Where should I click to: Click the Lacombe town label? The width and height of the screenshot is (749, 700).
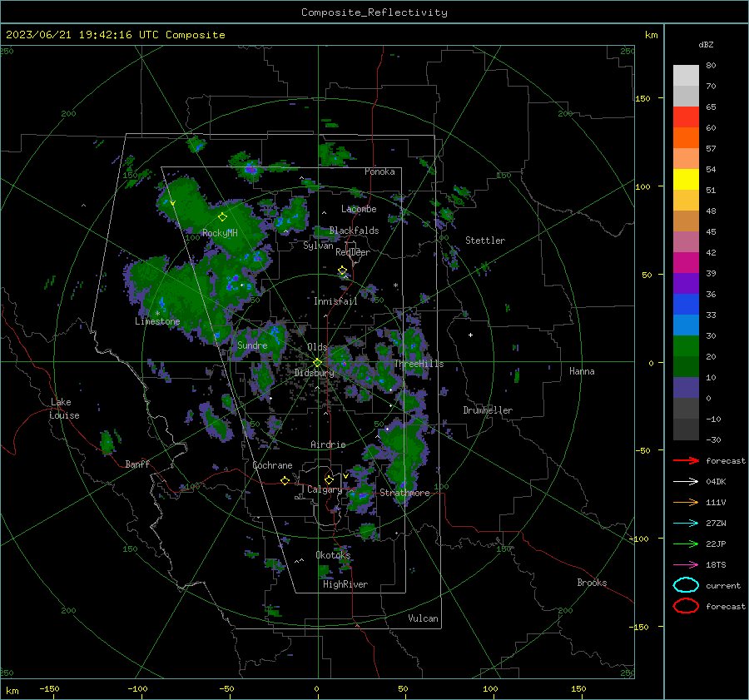359,209
